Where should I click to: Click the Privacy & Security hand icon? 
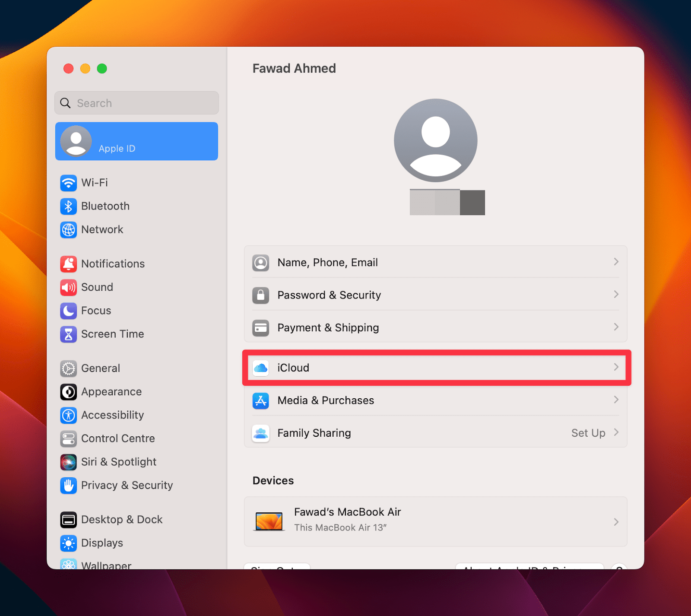click(x=68, y=485)
